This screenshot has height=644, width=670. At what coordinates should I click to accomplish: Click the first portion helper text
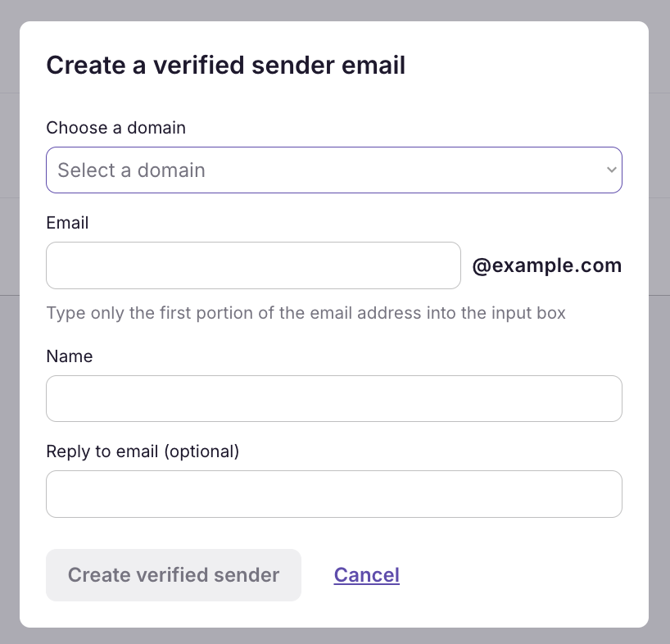point(306,313)
